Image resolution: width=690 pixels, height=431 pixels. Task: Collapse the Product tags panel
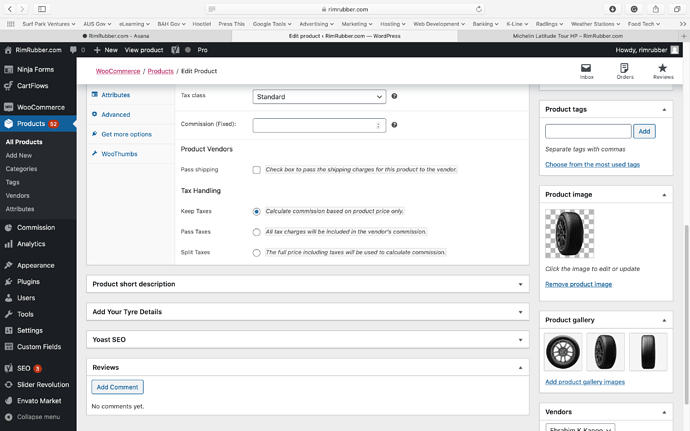[x=664, y=110]
